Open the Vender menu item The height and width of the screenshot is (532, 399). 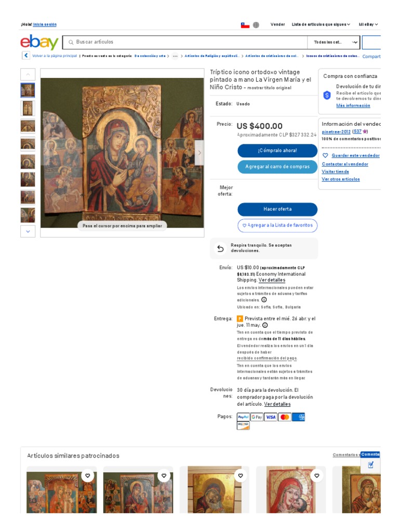point(277,24)
